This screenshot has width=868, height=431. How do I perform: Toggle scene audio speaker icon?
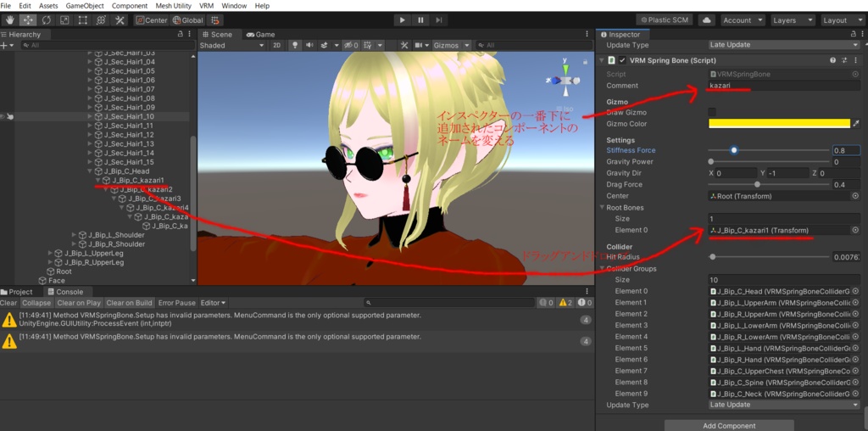309,46
